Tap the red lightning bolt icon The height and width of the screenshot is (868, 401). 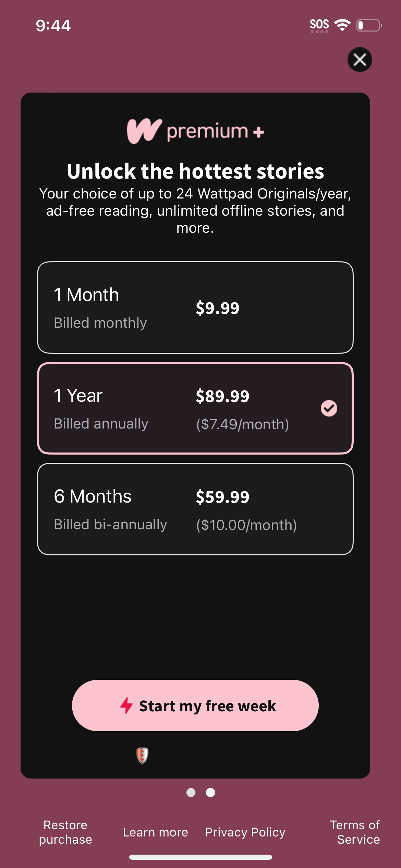[x=126, y=706]
